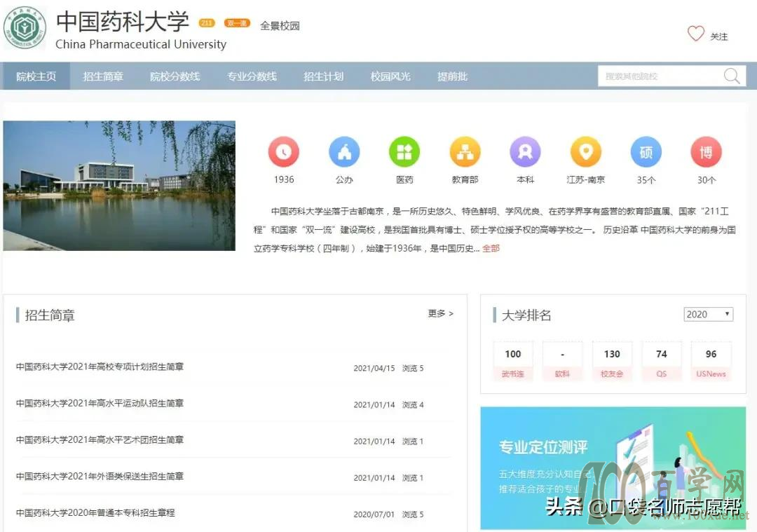Viewport: 757px width, 532px height.
Task: Open the 院校分数线 tab
Action: (175, 76)
